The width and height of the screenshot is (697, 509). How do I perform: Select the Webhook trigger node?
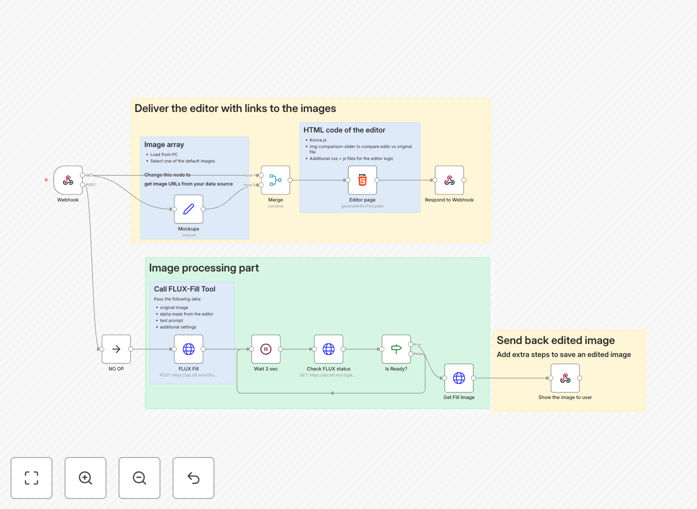(68, 180)
